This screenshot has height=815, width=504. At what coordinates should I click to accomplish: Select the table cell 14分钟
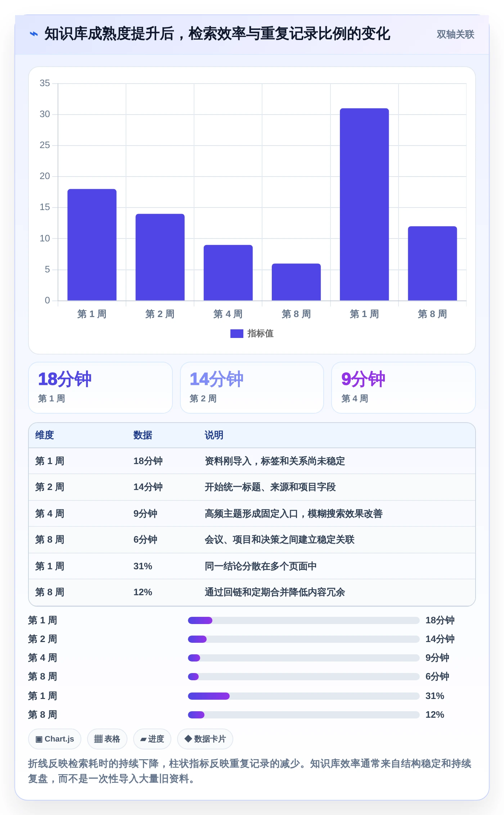148,487
